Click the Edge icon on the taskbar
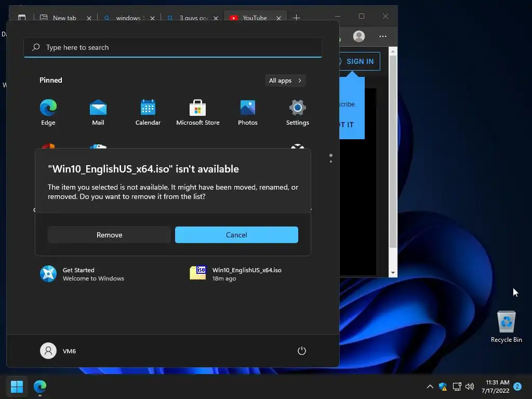The width and height of the screenshot is (532, 399). (x=40, y=387)
